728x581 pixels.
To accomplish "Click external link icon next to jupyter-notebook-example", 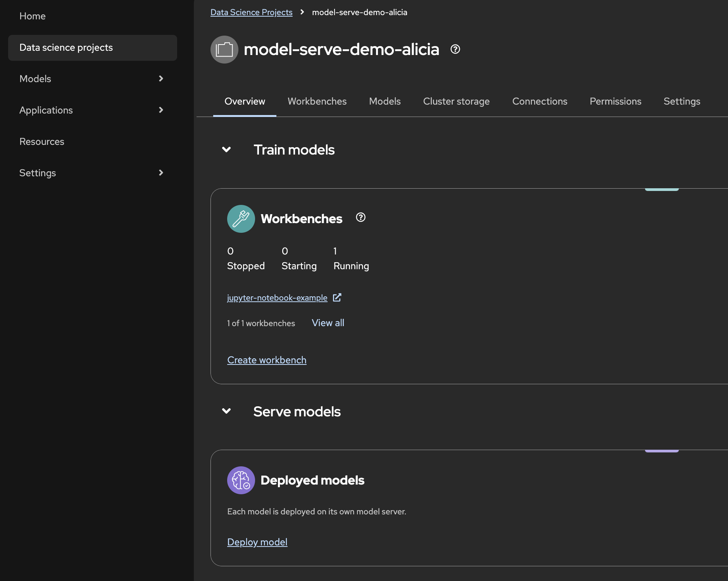I will (x=337, y=297).
